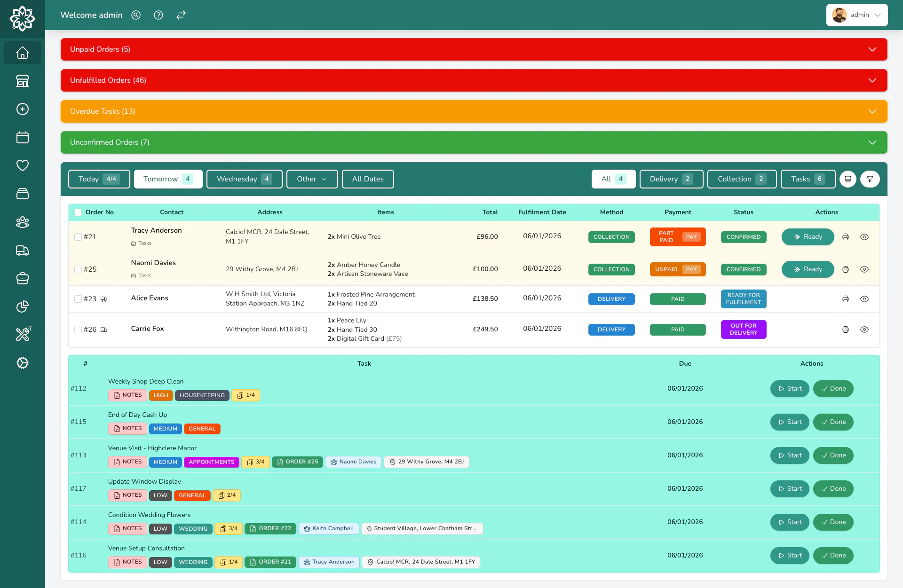The height and width of the screenshot is (588, 903).
Task: Open the admin account menu
Action: click(856, 15)
